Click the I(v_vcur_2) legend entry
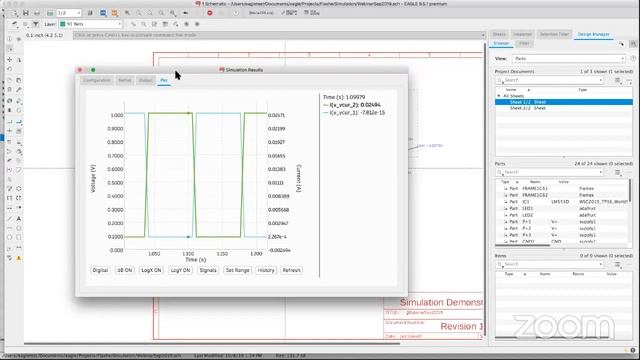640x360 pixels. click(351, 105)
